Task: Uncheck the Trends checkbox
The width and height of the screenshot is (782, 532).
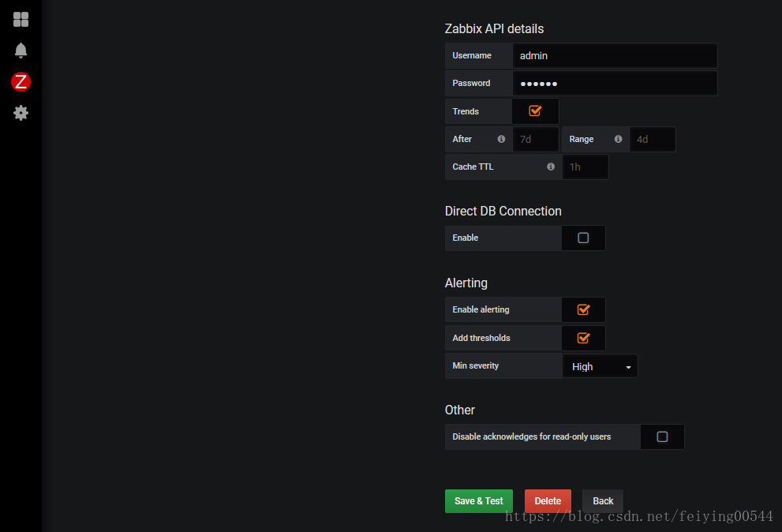Action: tap(535, 111)
